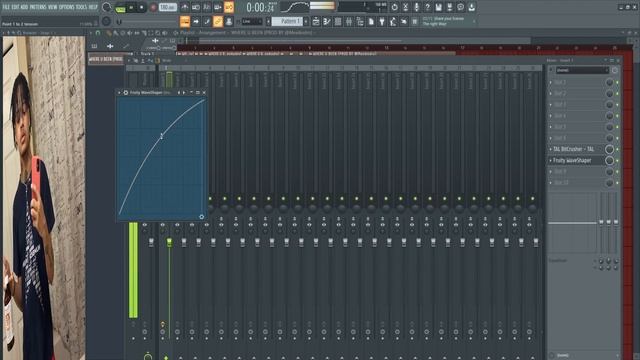
Task: Click the main pitch knob
Action: pyautogui.click(x=106, y=21)
